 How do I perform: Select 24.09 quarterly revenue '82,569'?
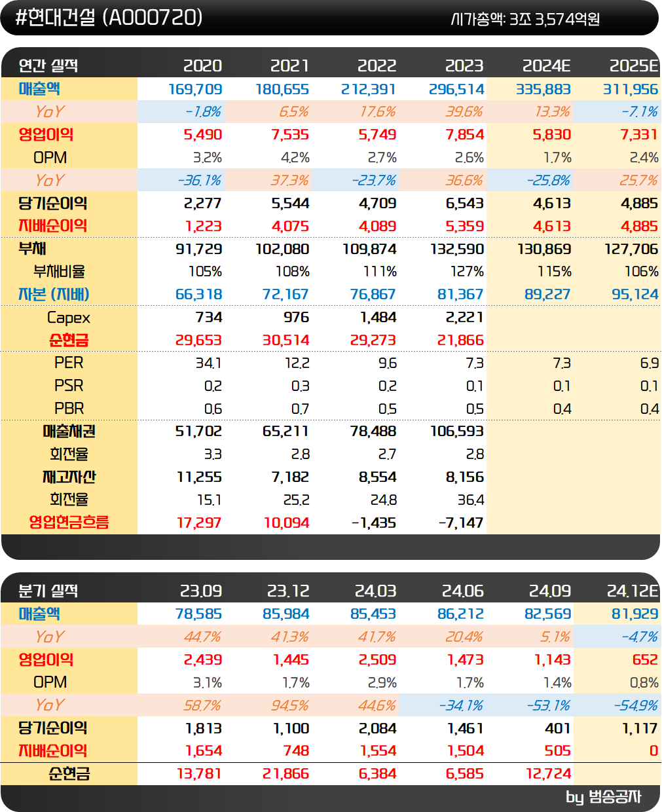(x=547, y=614)
